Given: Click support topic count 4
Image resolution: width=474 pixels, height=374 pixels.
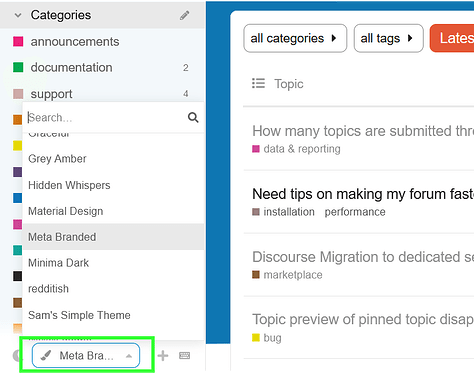Looking at the screenshot, I should pyautogui.click(x=186, y=94).
